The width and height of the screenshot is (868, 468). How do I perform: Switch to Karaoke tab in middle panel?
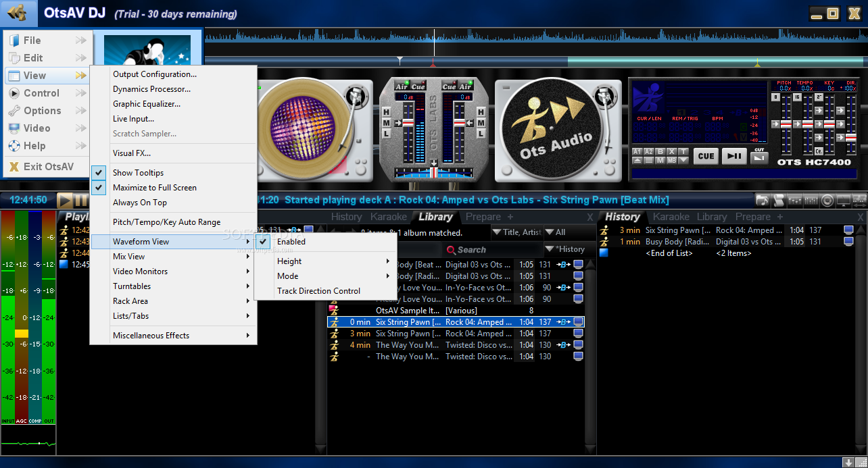389,217
